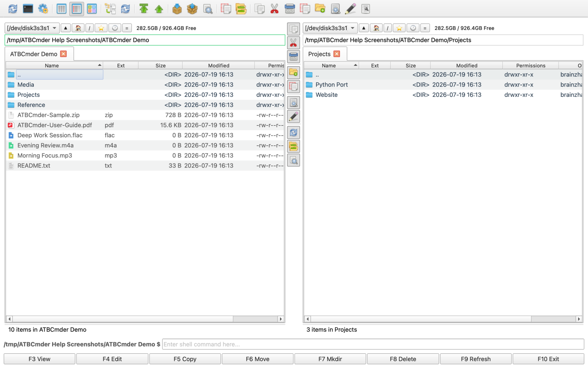Click the refresh icon beside the terminal icon

(13, 9)
